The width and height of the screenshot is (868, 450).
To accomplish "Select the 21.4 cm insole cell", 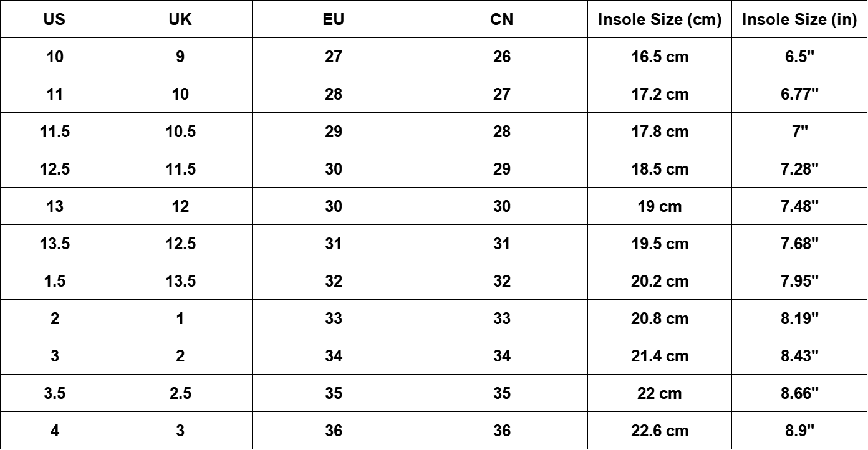I will (660, 356).
